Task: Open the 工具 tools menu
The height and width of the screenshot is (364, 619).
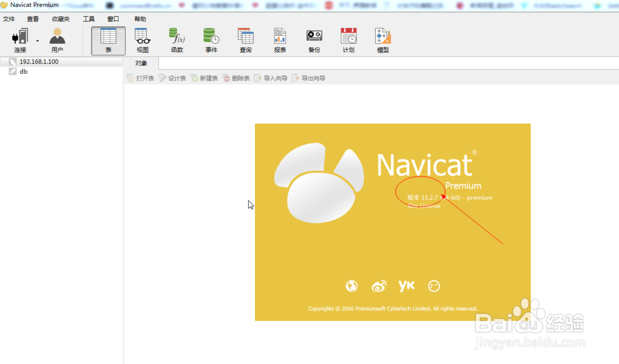Action: point(89,19)
